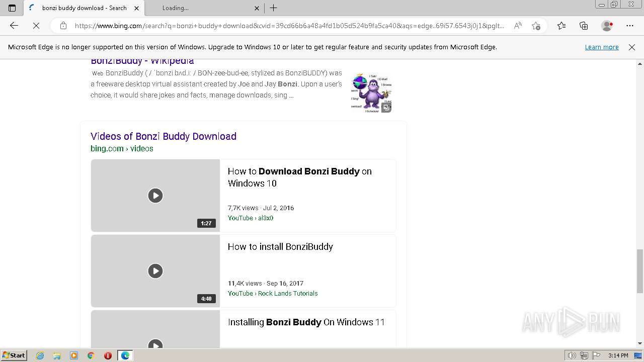644x362 pixels.
Task: Switch to the Loading... tab
Action: 205,8
